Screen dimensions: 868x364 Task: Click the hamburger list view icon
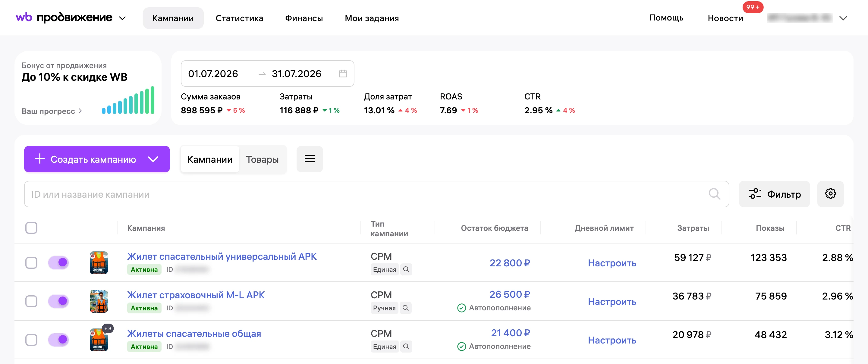tap(310, 159)
